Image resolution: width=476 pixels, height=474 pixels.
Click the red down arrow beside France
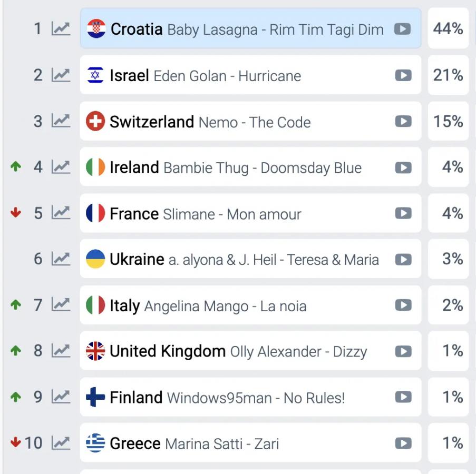click(16, 213)
